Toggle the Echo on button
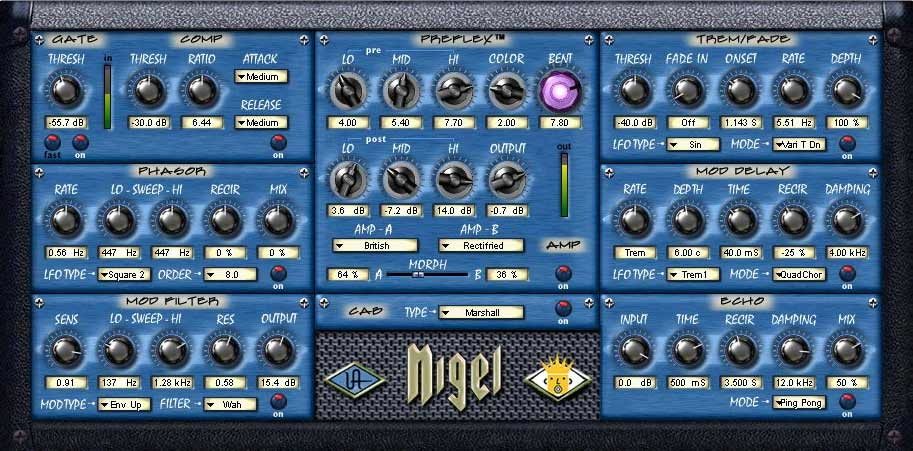Image resolution: width=913 pixels, height=451 pixels. (847, 401)
